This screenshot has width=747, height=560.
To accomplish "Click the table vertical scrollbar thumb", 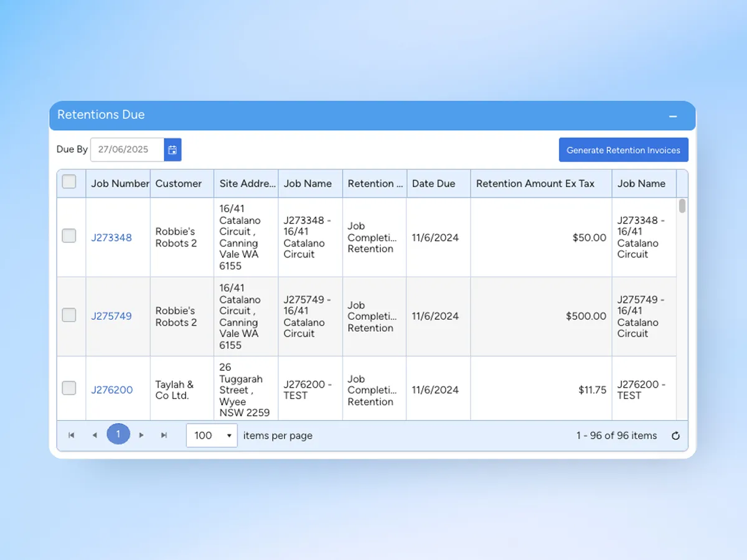I will [682, 206].
